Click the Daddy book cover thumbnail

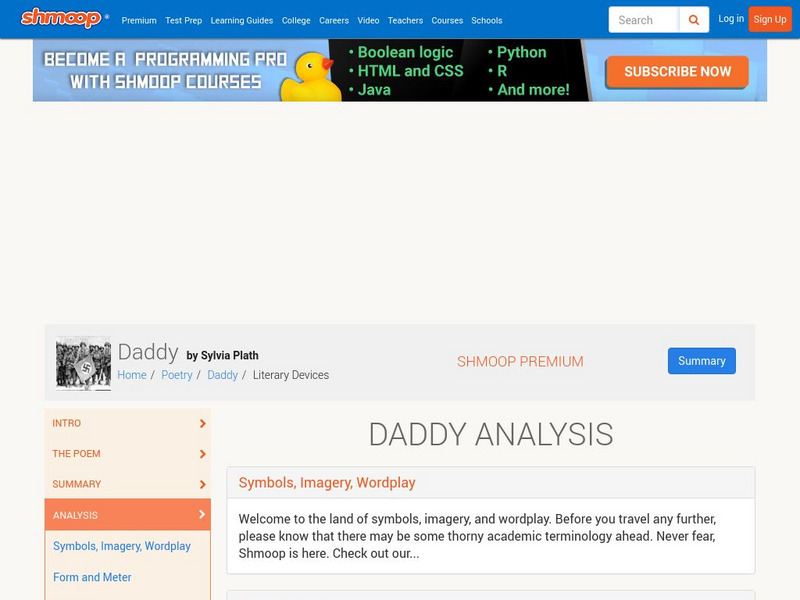[x=84, y=363]
